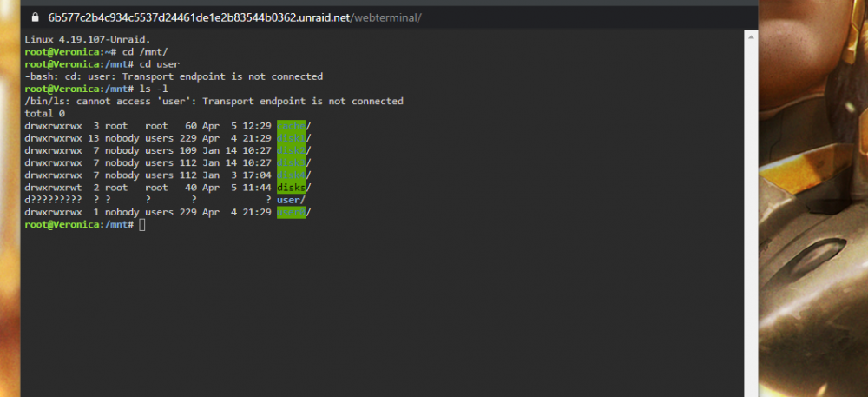Click the 'total 0' line
This screenshot has width=868, height=397.
[45, 114]
